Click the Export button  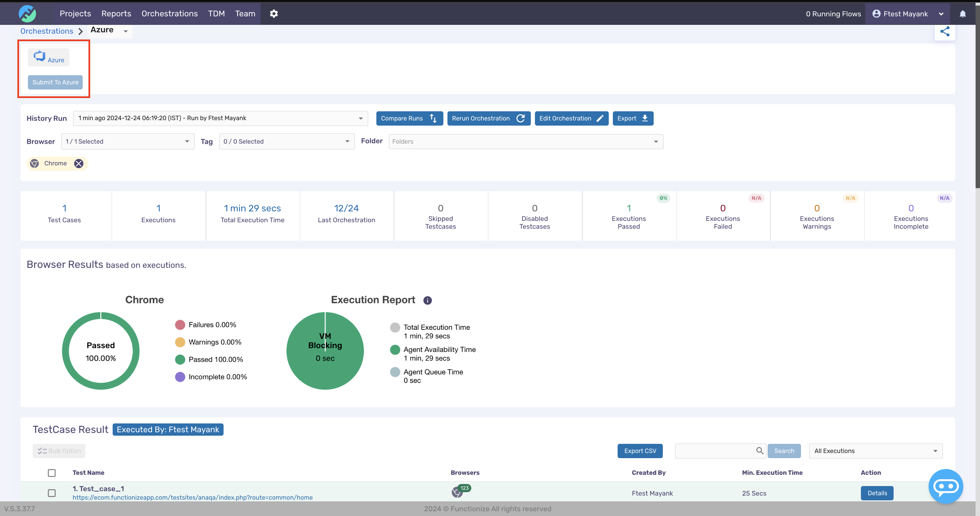click(x=633, y=118)
